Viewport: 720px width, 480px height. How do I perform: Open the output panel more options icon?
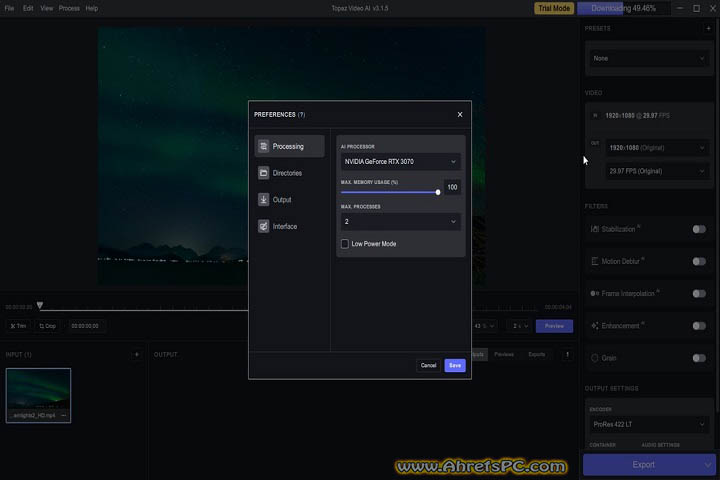(567, 354)
